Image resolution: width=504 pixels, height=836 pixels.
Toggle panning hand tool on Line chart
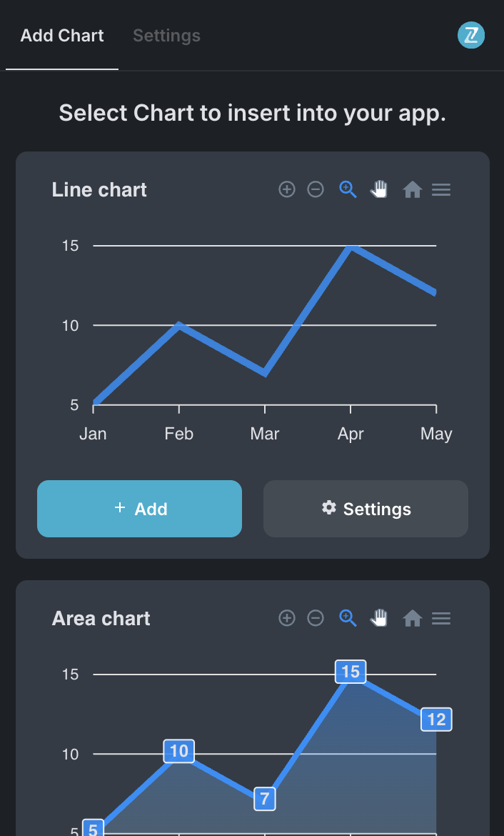pos(379,189)
